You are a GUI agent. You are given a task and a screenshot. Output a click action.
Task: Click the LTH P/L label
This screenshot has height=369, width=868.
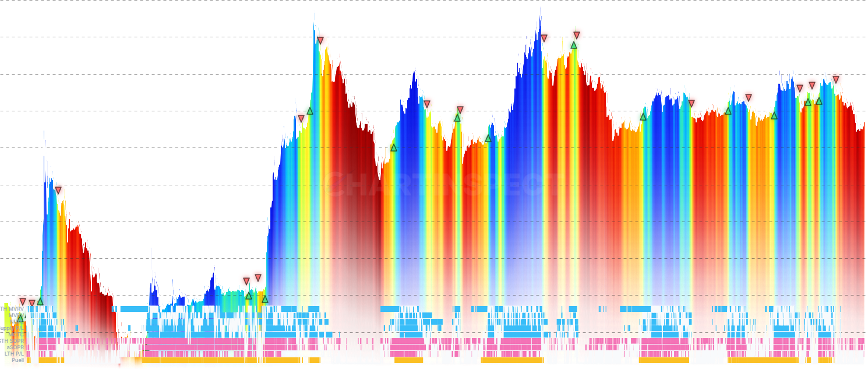click(13, 353)
